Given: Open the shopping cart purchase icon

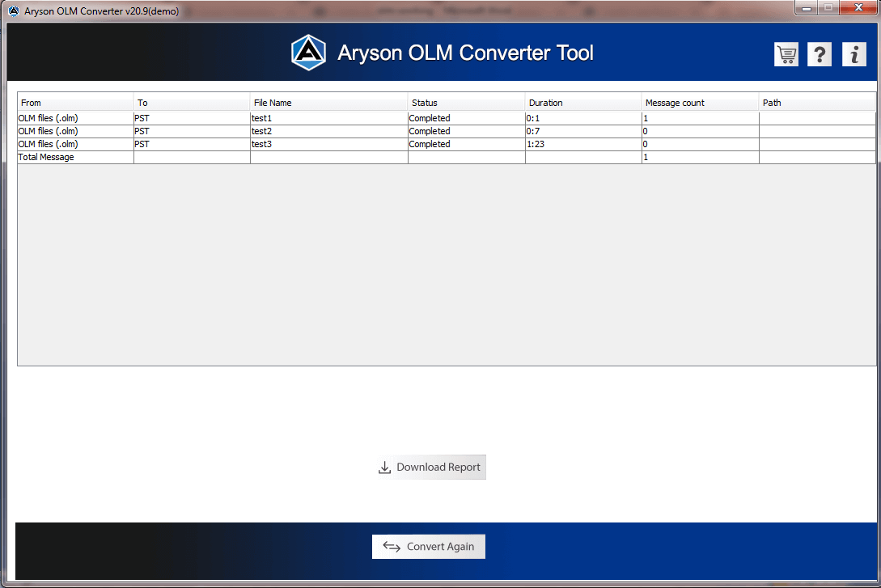Looking at the screenshot, I should (x=786, y=54).
